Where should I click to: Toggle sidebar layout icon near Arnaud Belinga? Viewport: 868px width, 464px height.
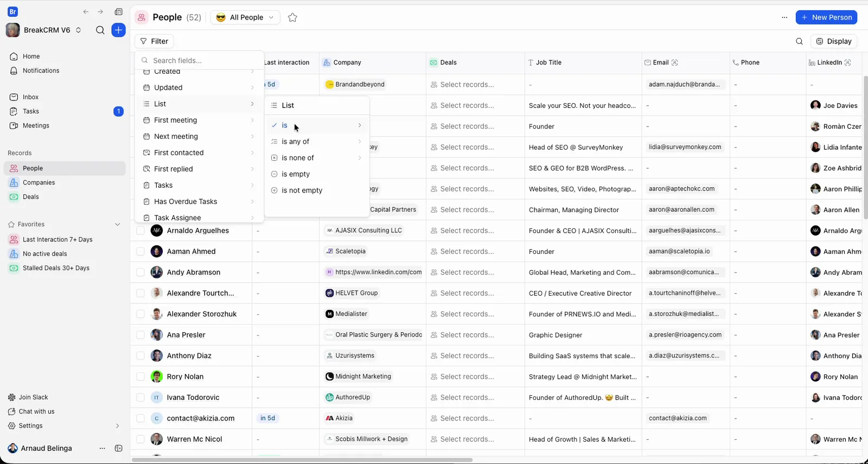[x=118, y=448]
